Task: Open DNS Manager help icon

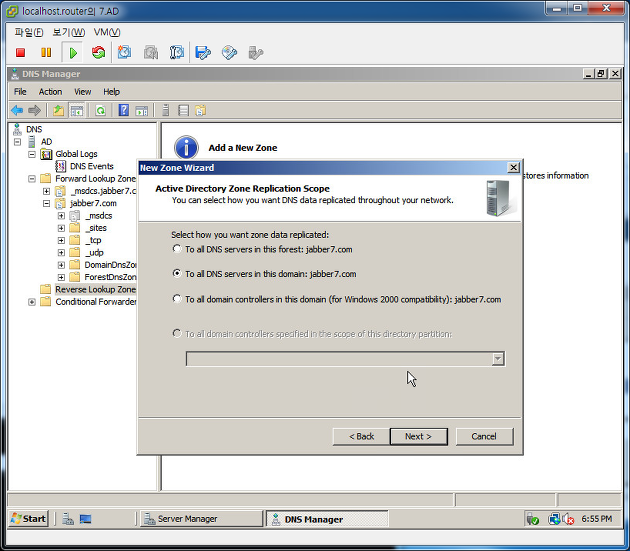Action: 124,110
